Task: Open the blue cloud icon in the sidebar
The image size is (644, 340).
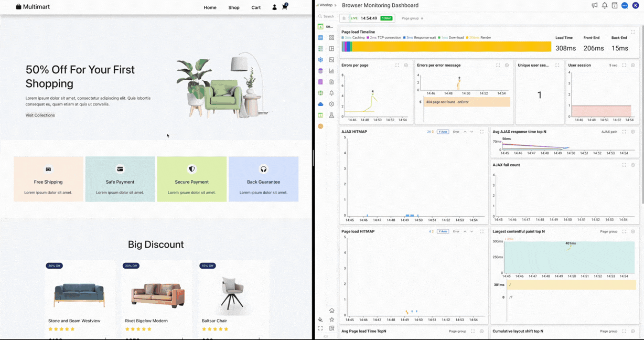Action: coord(320,104)
